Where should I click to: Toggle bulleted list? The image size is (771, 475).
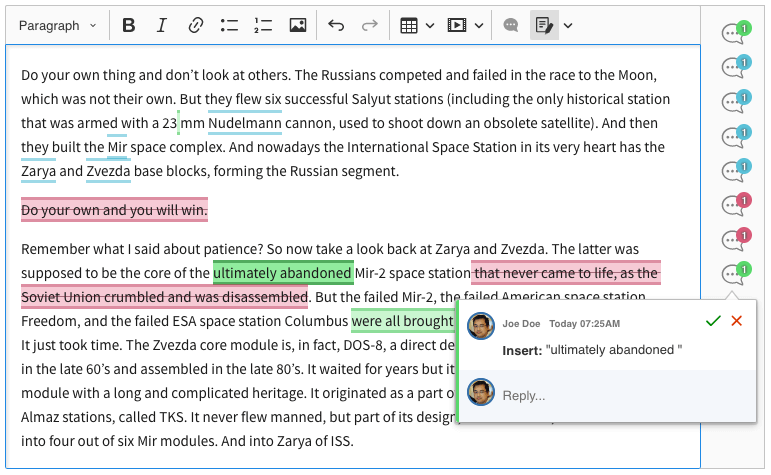[229, 25]
